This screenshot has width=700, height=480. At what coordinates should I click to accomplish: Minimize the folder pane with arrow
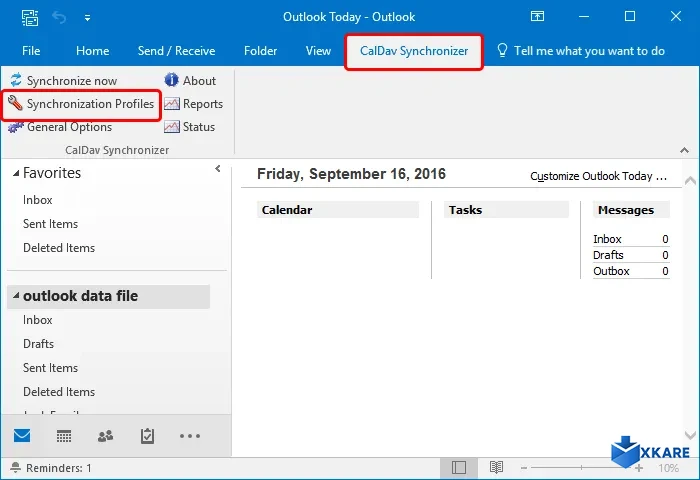218,168
